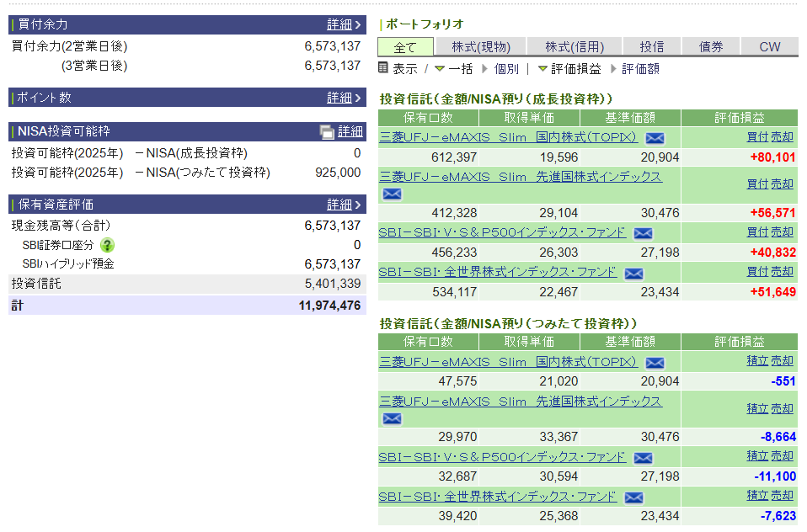
Task: Click mail icon beside 国内株式(TOPIX) in 成長投資枠
Action: pos(655,138)
